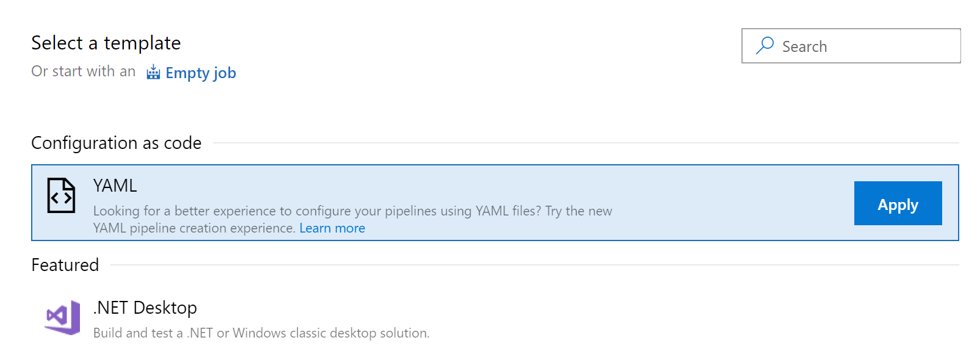Viewport: 980px width, 354px height.
Task: Click the 'Select a template' page title
Action: point(106,43)
